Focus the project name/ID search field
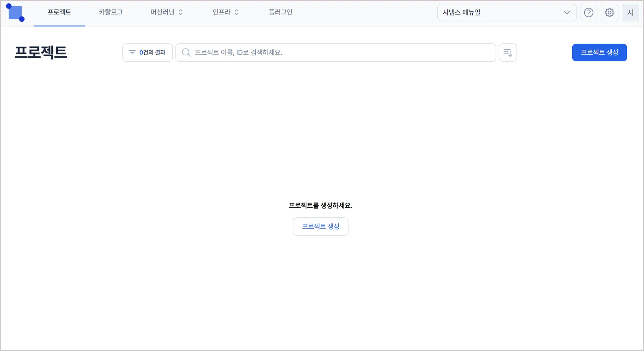This screenshot has width=644, height=351. [340, 53]
